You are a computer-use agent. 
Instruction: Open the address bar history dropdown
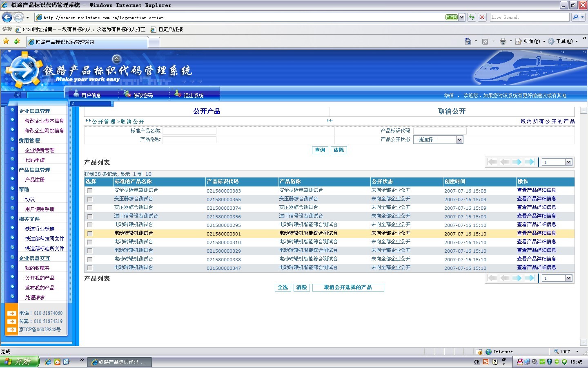coord(462,17)
